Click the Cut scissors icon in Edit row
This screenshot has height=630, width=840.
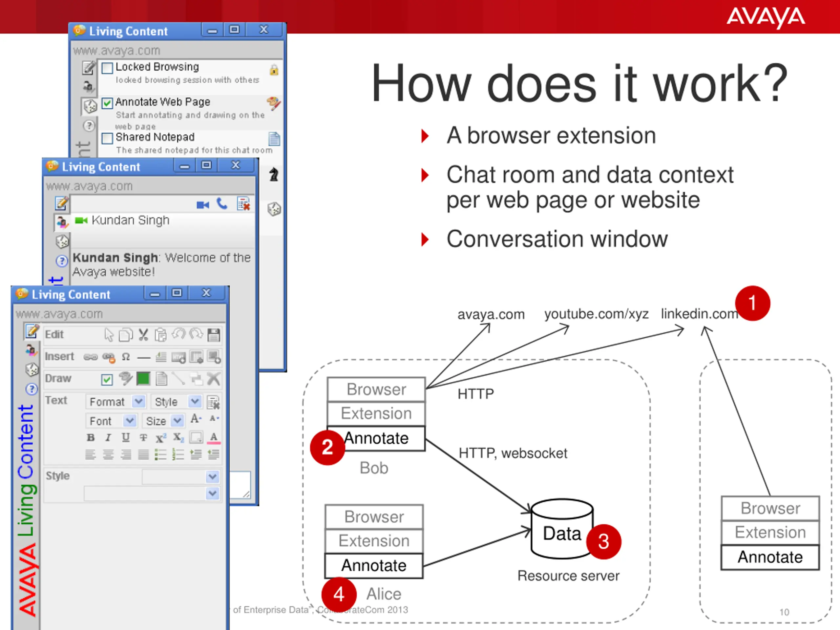coord(143,335)
